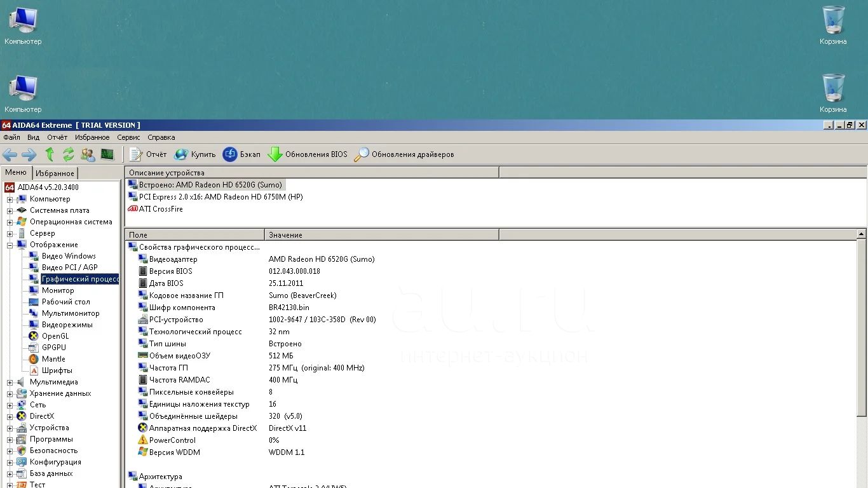Open lower Корзина recycle bin icon
This screenshot has width=868, height=488.
[833, 93]
